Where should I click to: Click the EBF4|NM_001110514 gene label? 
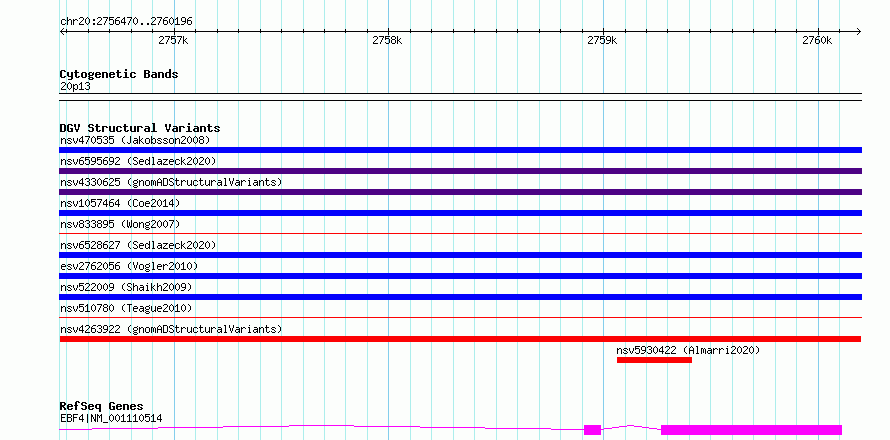(111, 419)
